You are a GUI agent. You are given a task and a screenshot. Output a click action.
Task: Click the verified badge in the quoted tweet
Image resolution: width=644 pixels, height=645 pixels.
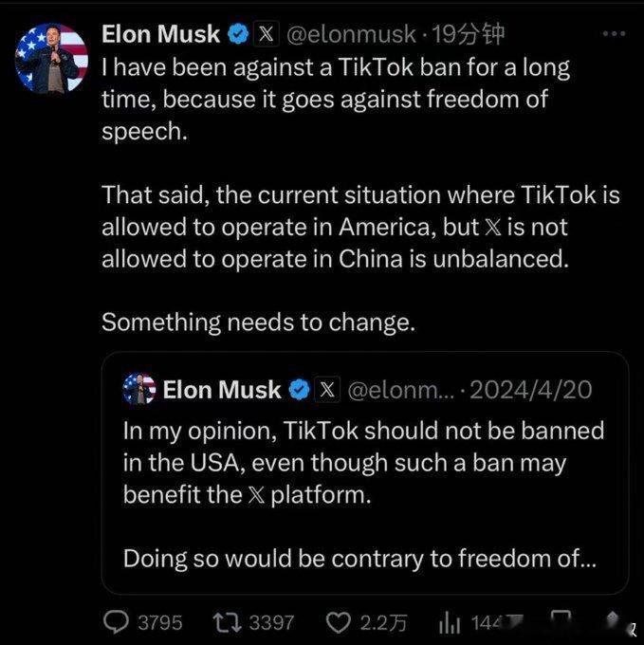tap(299, 389)
